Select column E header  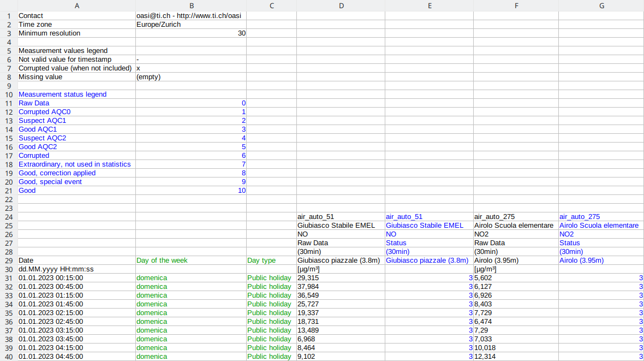429,5
